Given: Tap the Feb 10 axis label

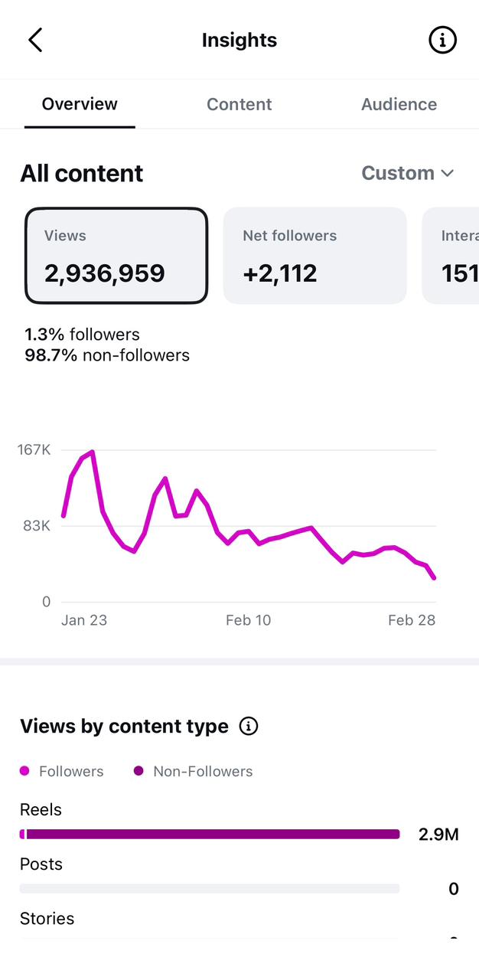Looking at the screenshot, I should click(x=248, y=620).
